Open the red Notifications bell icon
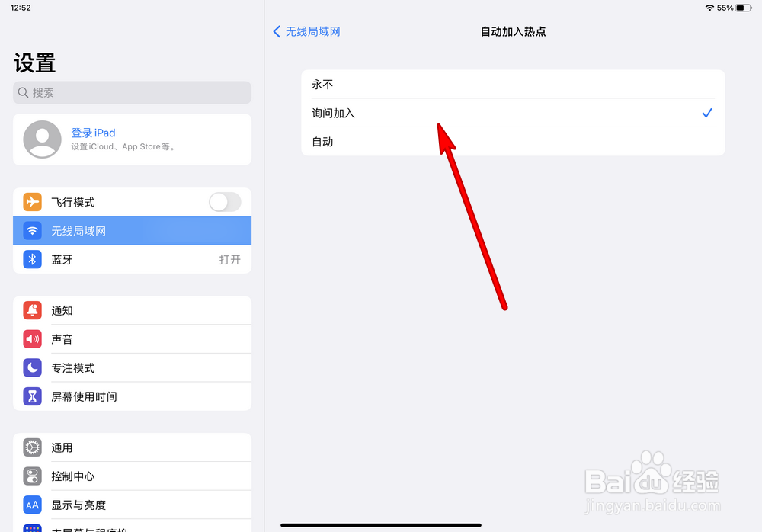This screenshot has height=532, width=762. [32, 310]
